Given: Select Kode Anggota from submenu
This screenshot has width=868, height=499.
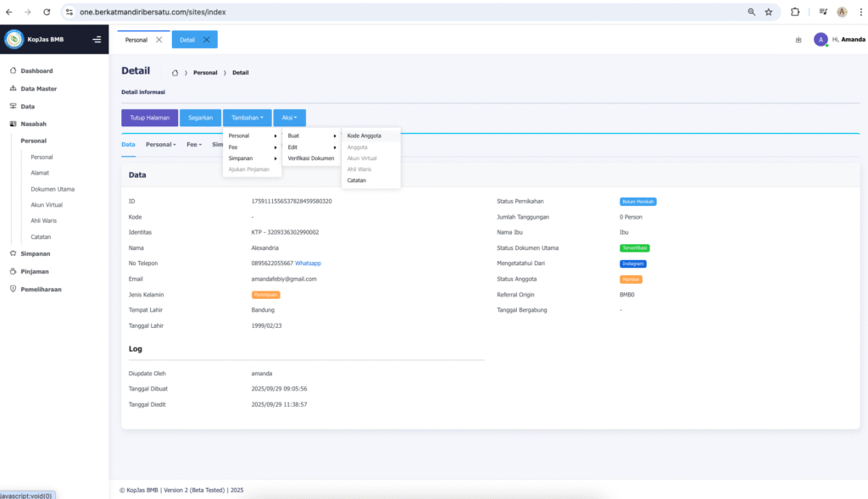Looking at the screenshot, I should point(364,136).
